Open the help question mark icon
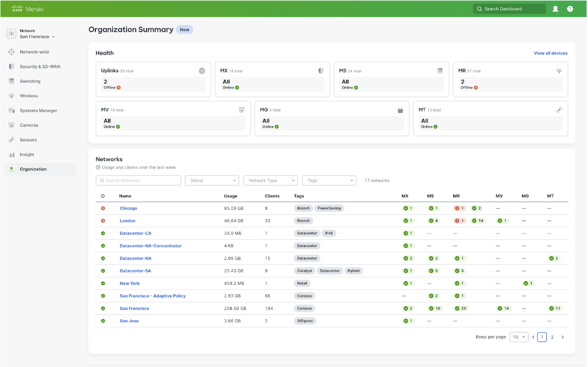Image resolution: width=588 pixels, height=367 pixels. coord(570,9)
